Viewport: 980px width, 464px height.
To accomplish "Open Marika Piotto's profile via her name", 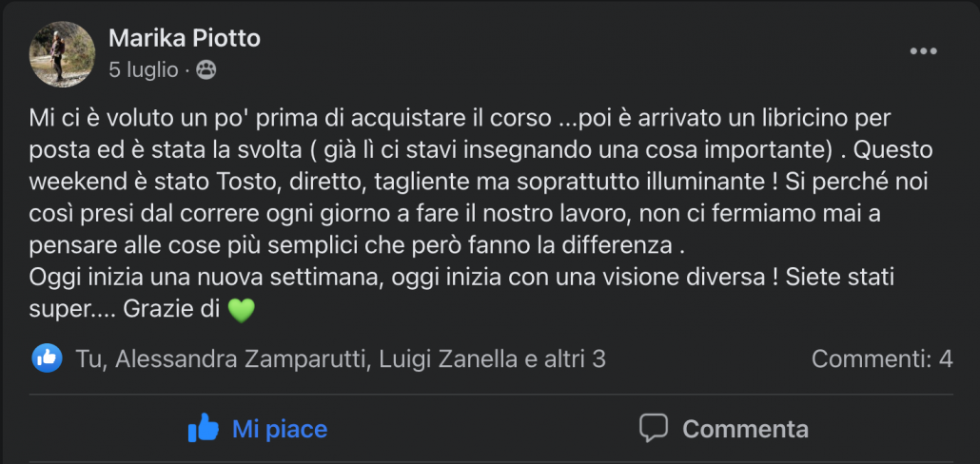I will pos(185,38).
